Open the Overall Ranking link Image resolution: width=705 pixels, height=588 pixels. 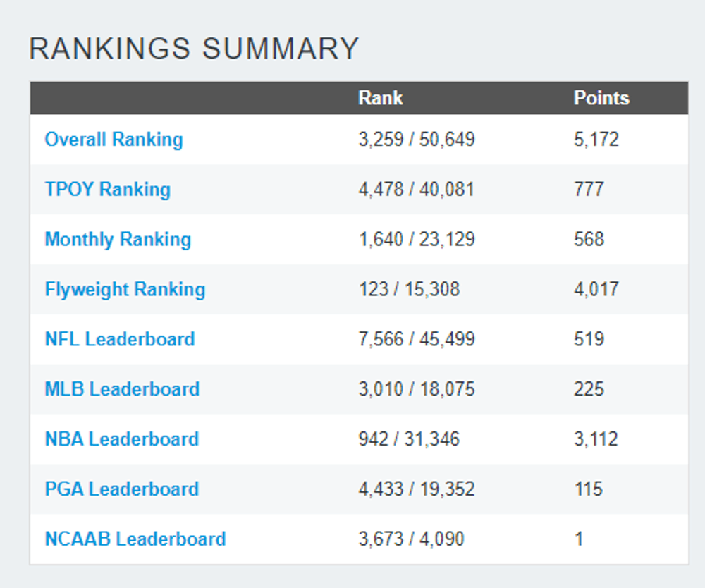tap(114, 140)
